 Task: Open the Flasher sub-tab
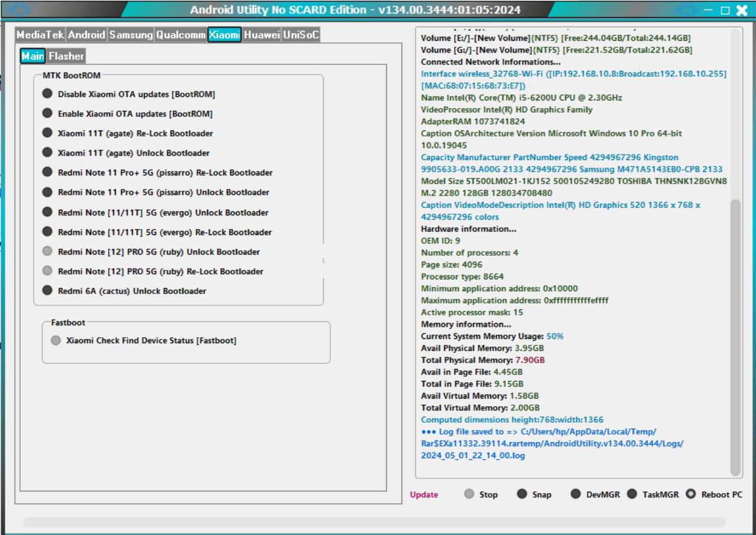(x=66, y=56)
